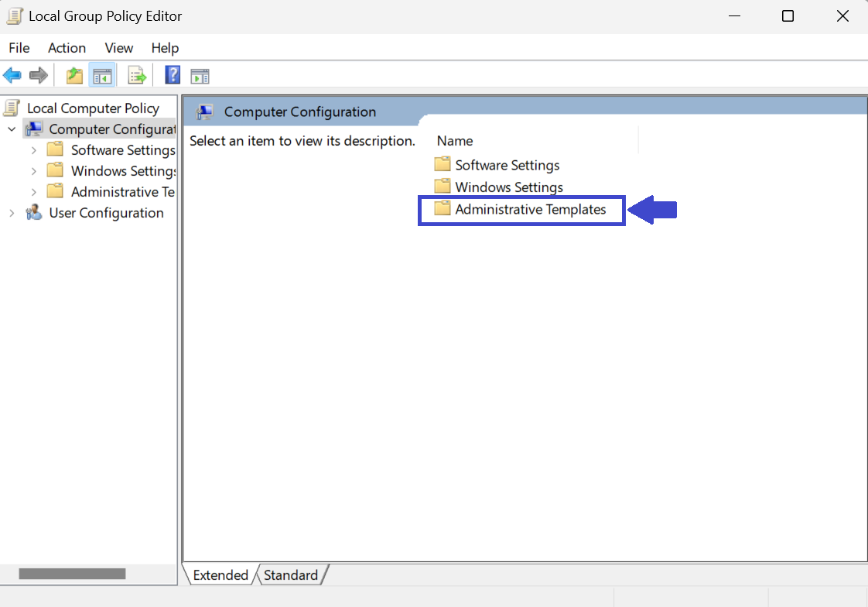
Task: Open the File menu
Action: [19, 48]
